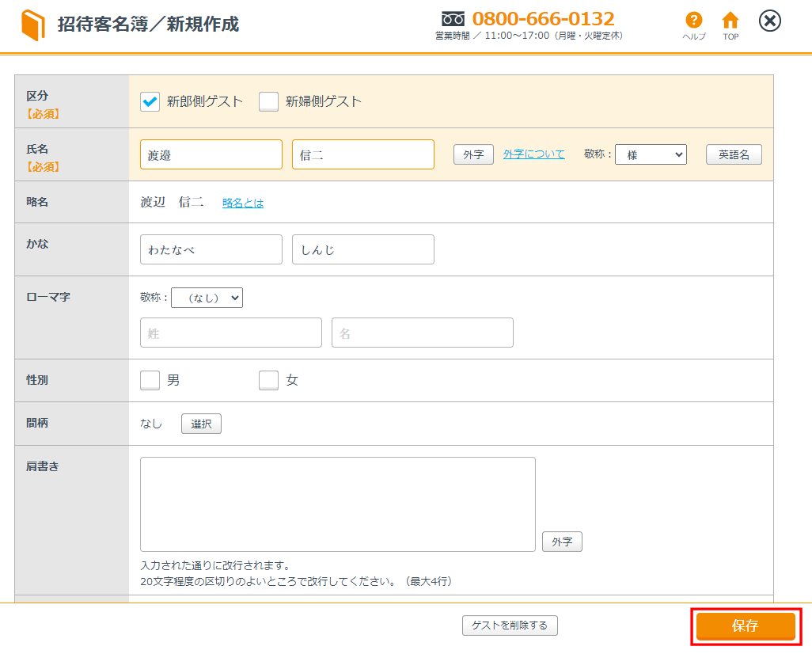
Task: Open the Help icon
Action: point(693,21)
